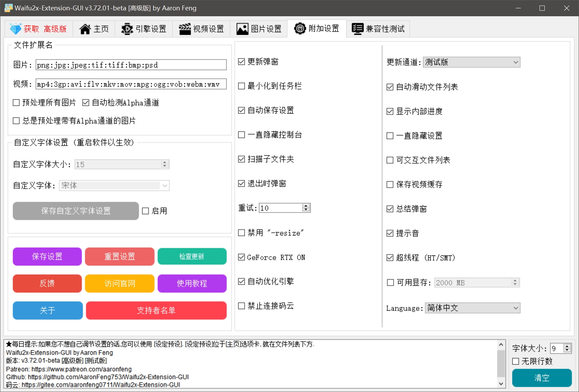Check 无限行数 option
This screenshot has height=392, width=579.
click(533, 361)
